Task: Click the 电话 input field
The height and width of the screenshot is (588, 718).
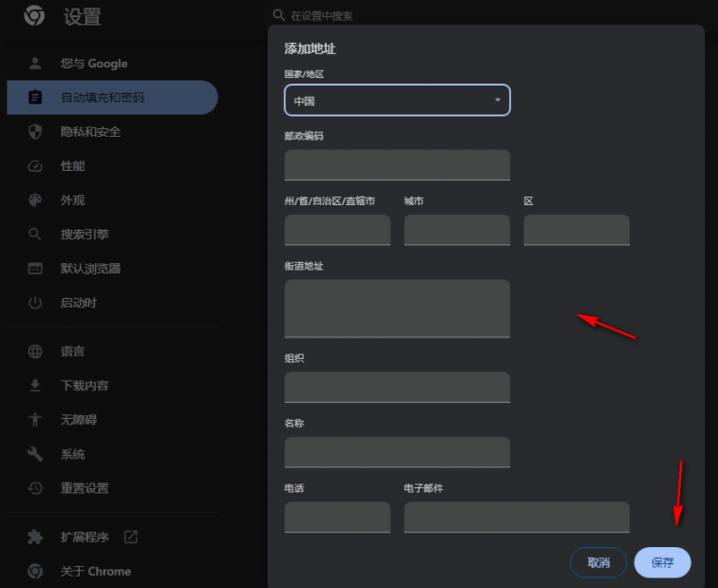Action: pos(337,518)
